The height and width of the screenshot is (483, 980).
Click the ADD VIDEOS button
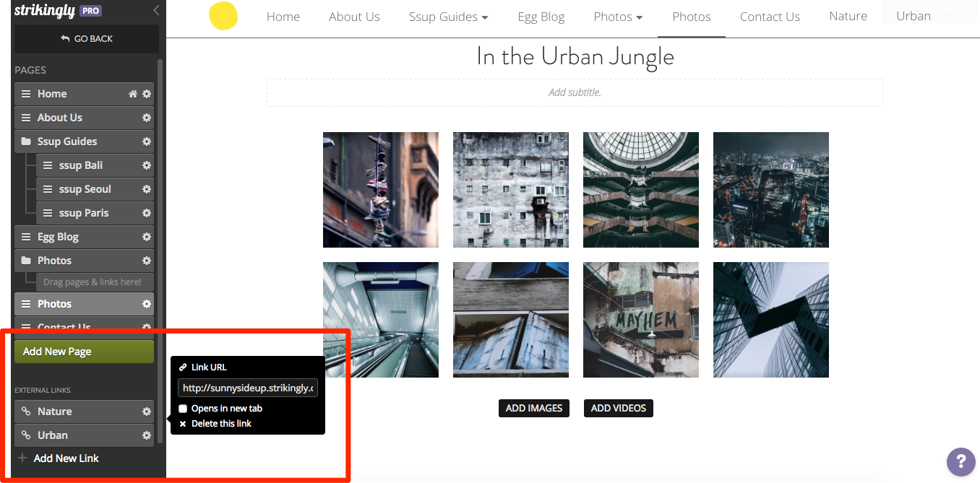click(x=619, y=408)
